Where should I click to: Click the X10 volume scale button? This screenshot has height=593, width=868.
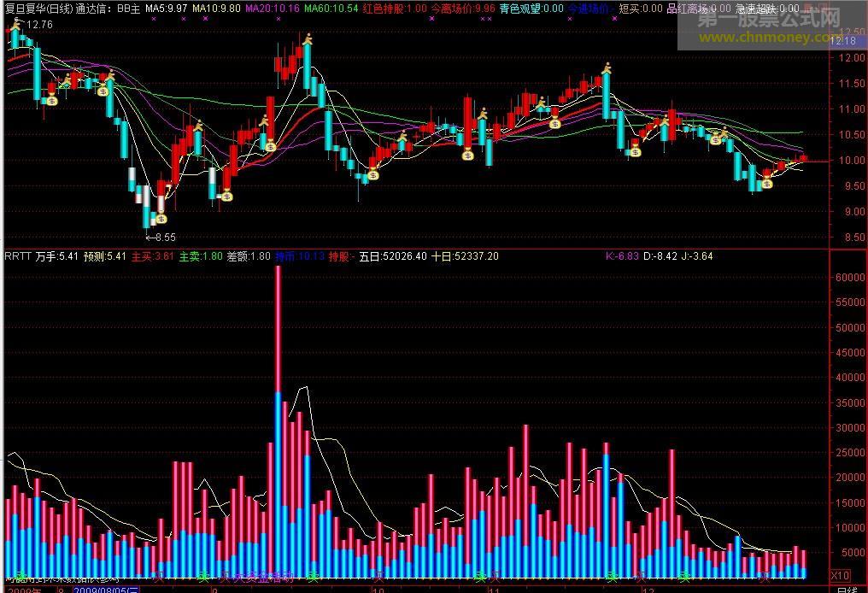pos(841,575)
